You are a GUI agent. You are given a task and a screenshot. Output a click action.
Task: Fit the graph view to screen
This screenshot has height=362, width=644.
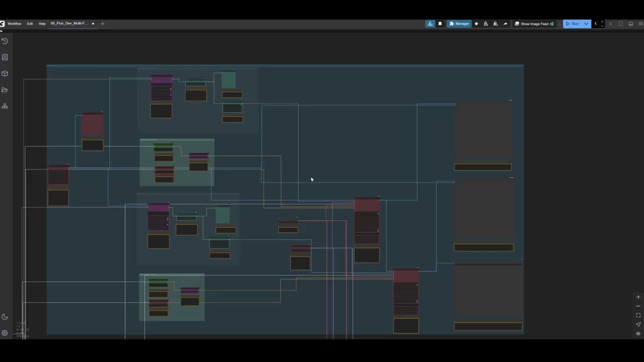pyautogui.click(x=638, y=315)
